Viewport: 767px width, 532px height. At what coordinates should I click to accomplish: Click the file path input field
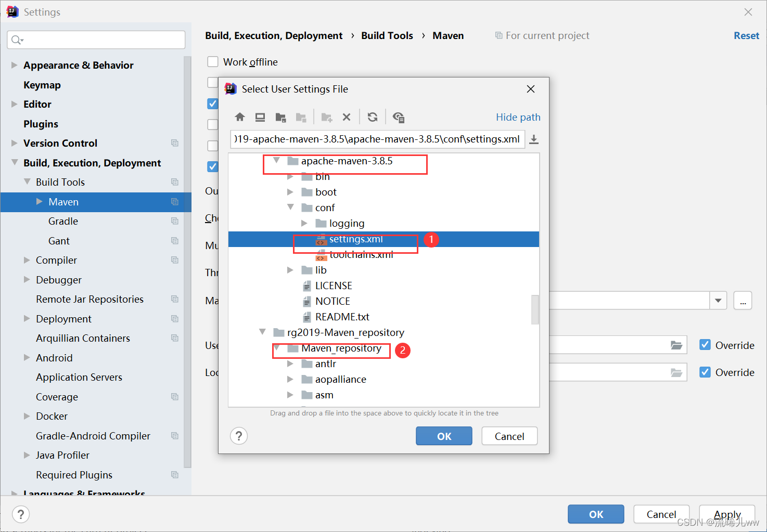tap(377, 139)
